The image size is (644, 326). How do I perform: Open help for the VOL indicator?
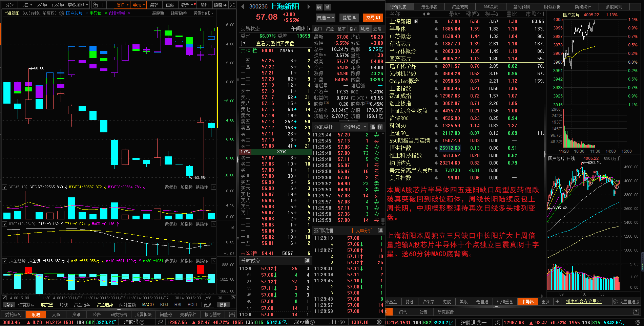point(5,187)
